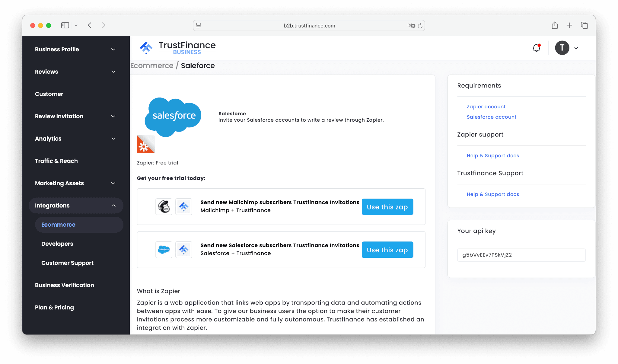Reload the page with refresh icon
Image resolution: width=618 pixels, height=364 pixels.
(x=420, y=26)
